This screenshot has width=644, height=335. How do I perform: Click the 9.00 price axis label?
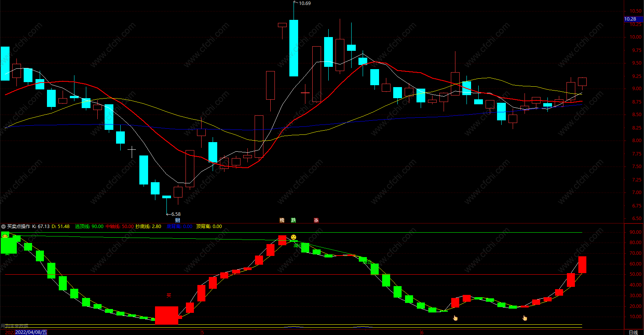(x=636, y=89)
